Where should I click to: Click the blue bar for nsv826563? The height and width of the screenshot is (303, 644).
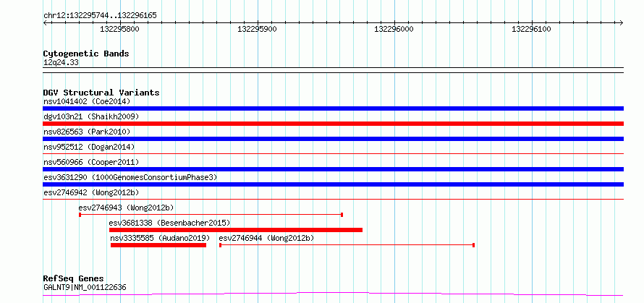(x=333, y=139)
